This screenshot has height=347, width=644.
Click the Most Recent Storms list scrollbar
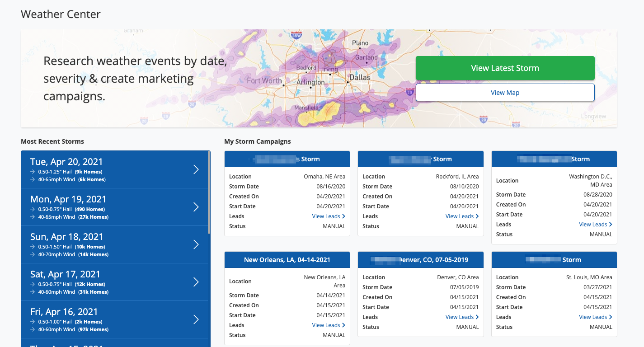click(x=209, y=192)
